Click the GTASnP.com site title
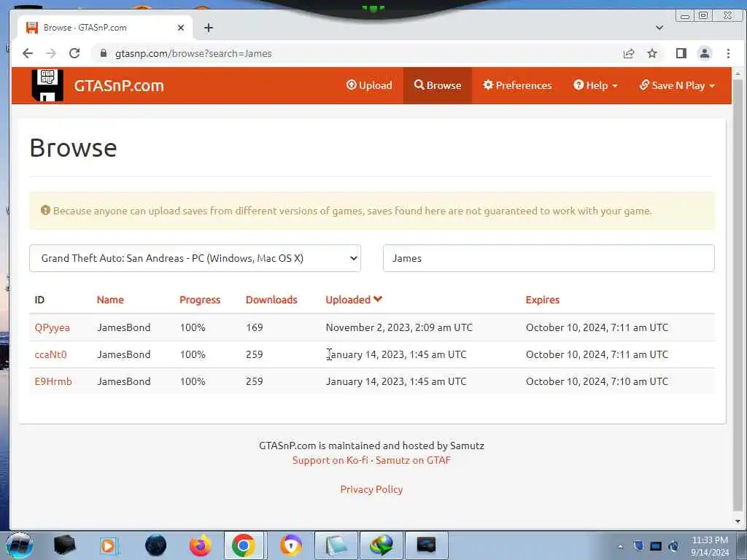The height and width of the screenshot is (560, 747). pos(119,86)
